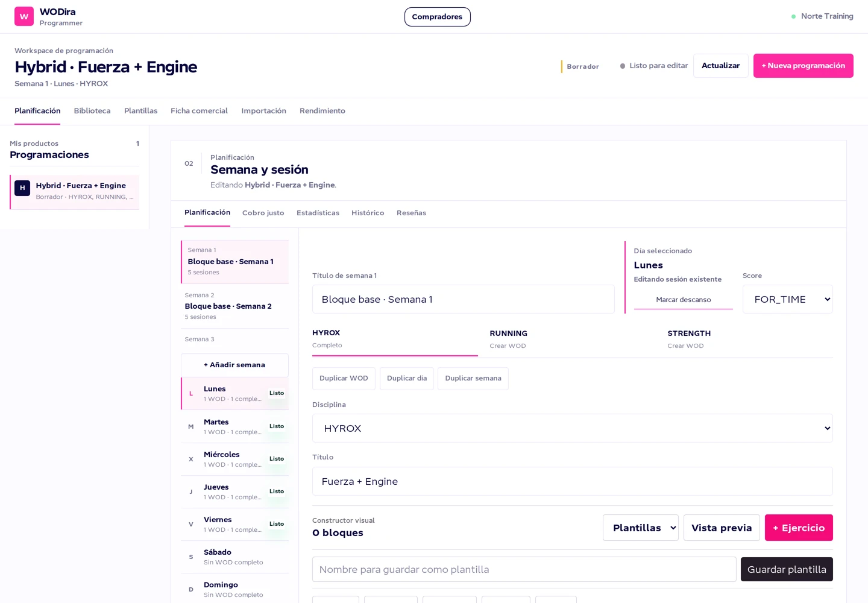868x603 pixels.
Task: Click the Norte Training account label
Action: pyautogui.click(x=827, y=16)
